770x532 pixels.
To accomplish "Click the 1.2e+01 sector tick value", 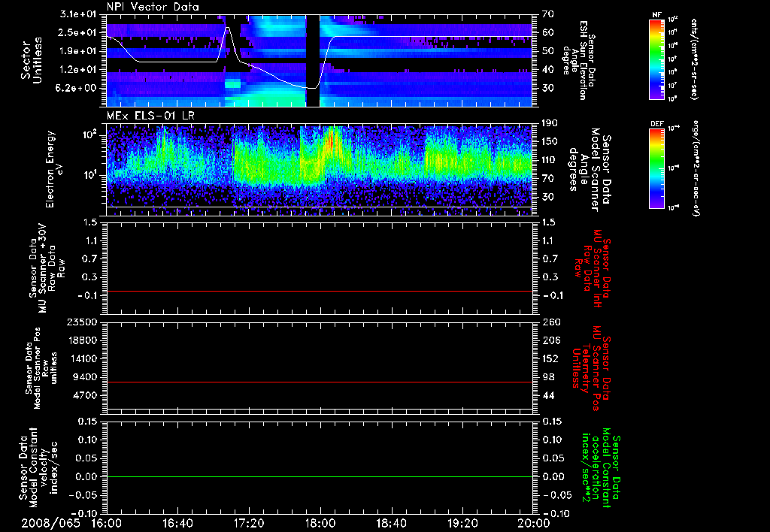I will pyautogui.click(x=78, y=70).
